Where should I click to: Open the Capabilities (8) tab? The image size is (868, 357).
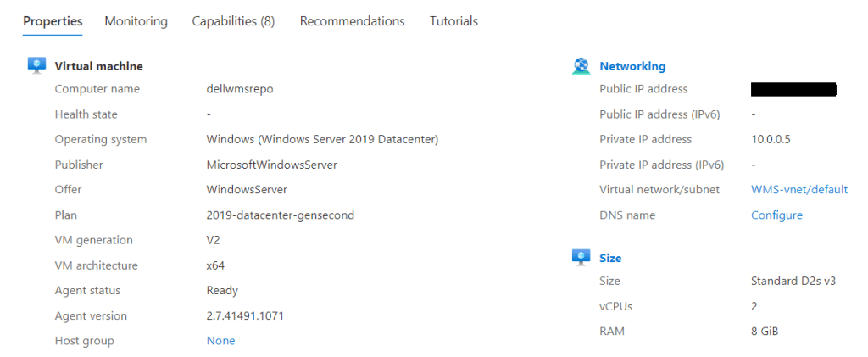pos(233,21)
